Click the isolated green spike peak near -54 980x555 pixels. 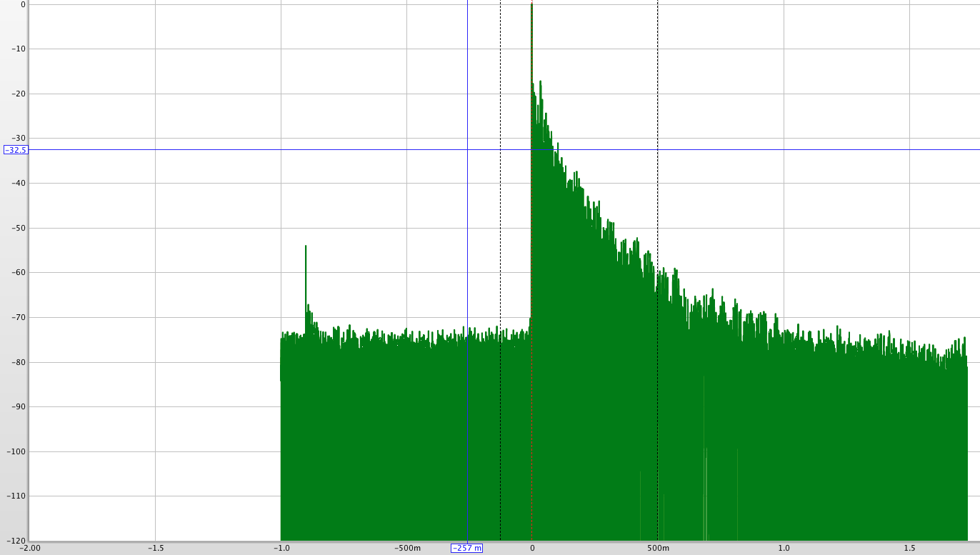pos(306,247)
